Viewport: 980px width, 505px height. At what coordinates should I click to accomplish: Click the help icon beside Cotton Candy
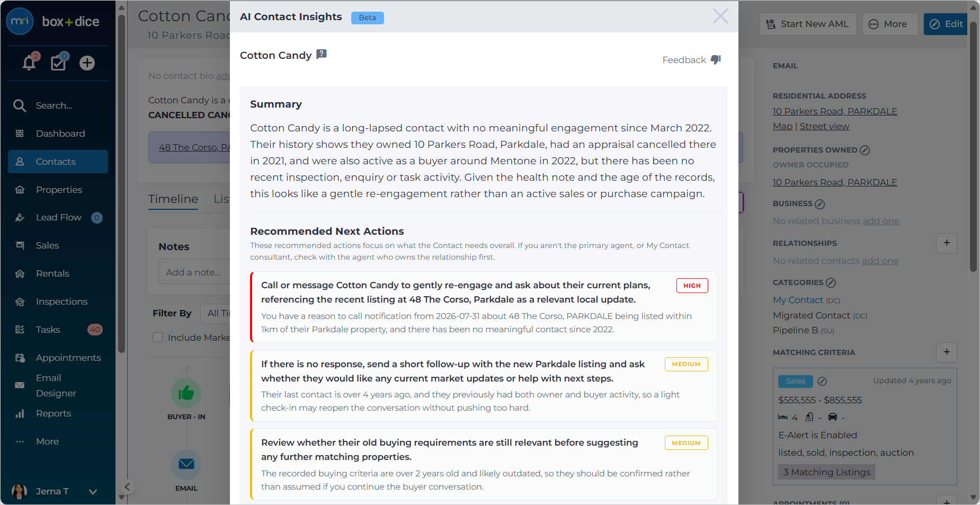click(322, 54)
